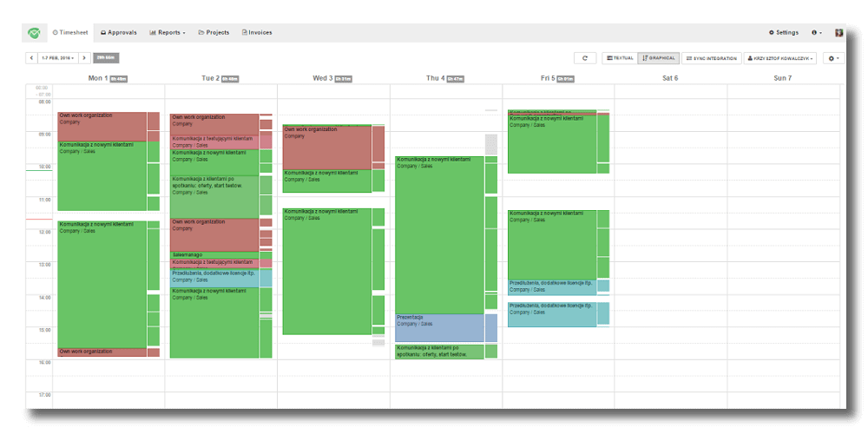The width and height of the screenshot is (868, 434).
Task: Click the Fri 5 day header
Action: 557,78
